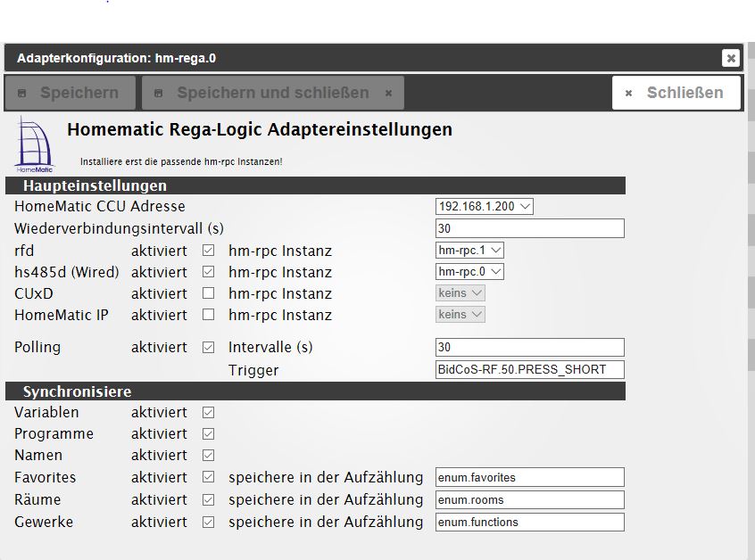This screenshot has width=755, height=560.
Task: Open the hs485d hm-rpc Instanz dropdown
Action: [469, 272]
